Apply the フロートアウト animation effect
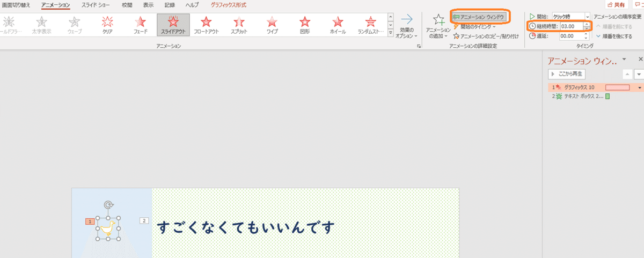The height and width of the screenshot is (258, 644). click(x=206, y=25)
